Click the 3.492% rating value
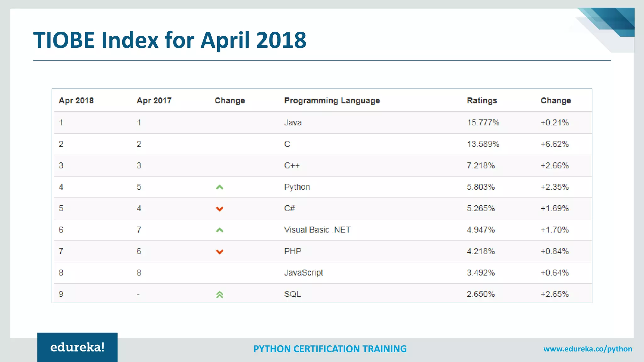Viewport: 644px width, 362px height. pyautogui.click(x=481, y=273)
